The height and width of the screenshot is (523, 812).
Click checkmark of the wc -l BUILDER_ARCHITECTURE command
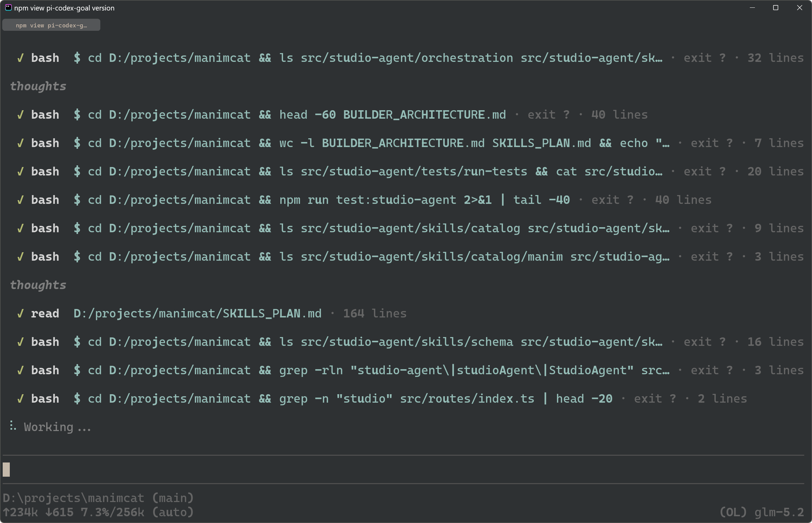coord(20,143)
